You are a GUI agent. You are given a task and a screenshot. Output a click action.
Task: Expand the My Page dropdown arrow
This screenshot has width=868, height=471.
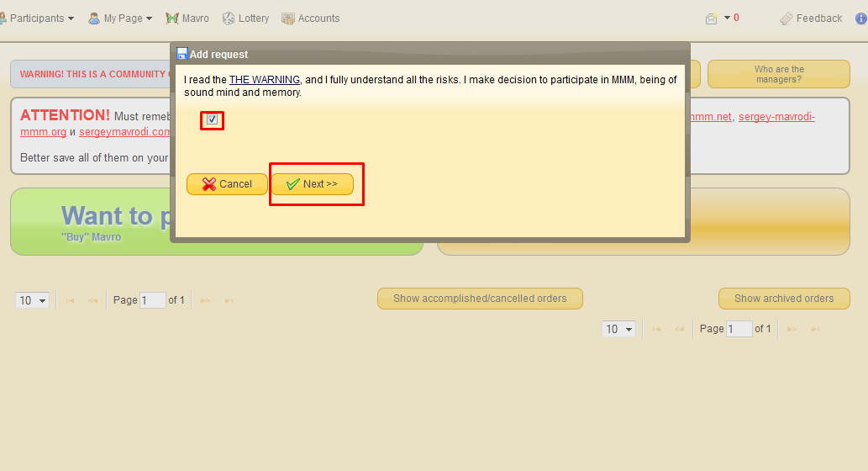[149, 19]
